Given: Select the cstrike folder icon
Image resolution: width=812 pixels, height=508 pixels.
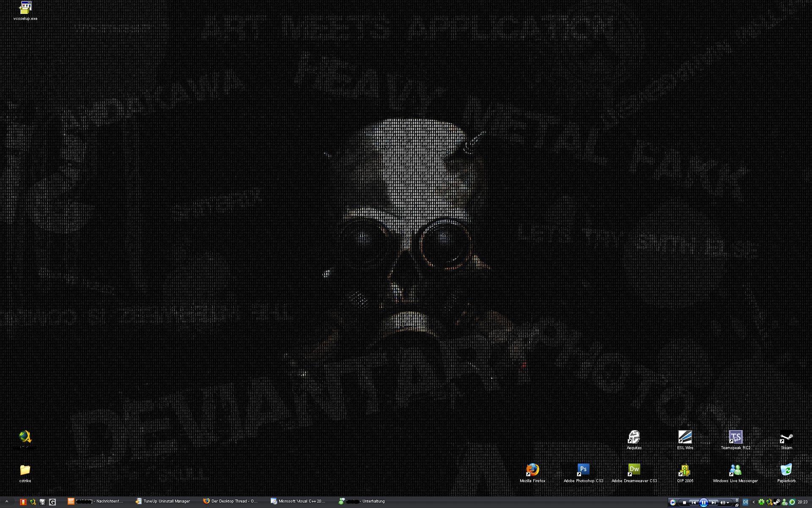Looking at the screenshot, I should click(25, 471).
